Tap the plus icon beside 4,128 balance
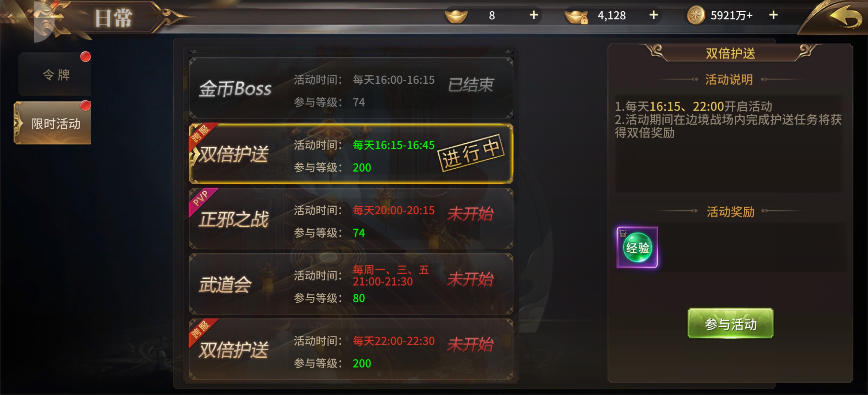This screenshot has height=395, width=868. coord(654,15)
